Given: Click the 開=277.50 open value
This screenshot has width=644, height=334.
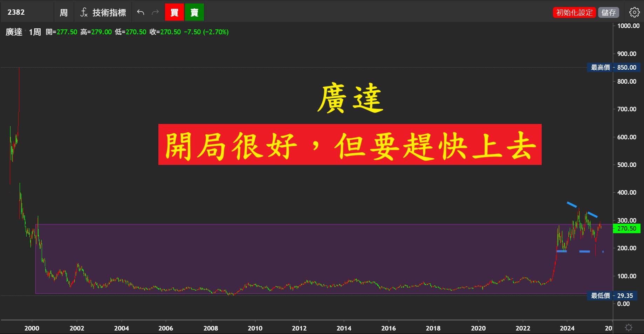Looking at the screenshot, I should pyautogui.click(x=61, y=32).
